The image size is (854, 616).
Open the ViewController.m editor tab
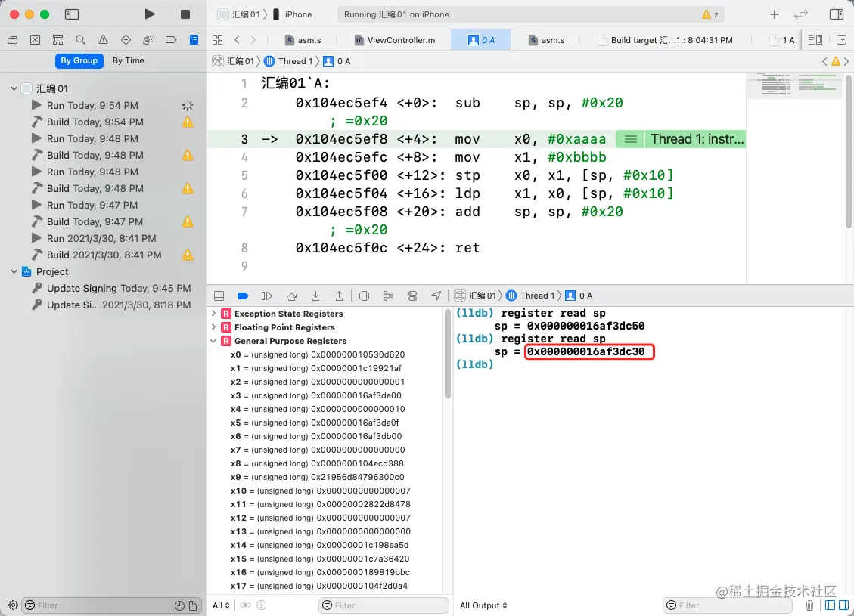click(x=395, y=40)
